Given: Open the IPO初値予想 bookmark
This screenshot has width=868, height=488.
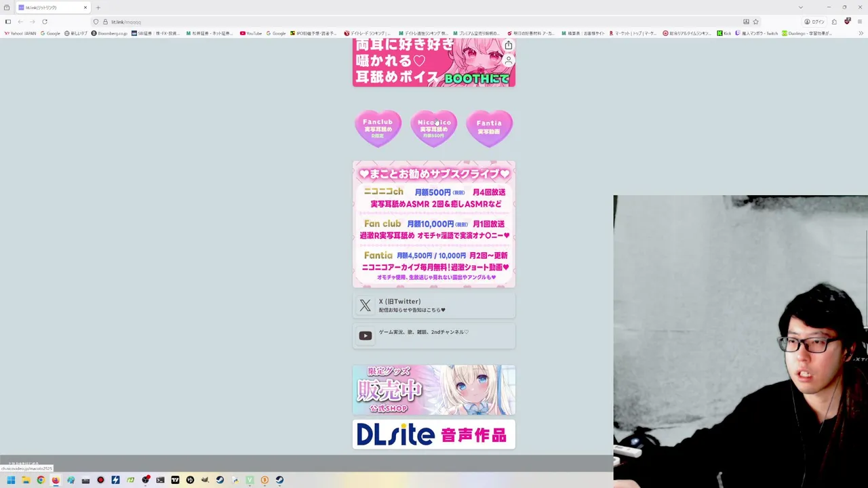Looking at the screenshot, I should (315, 33).
